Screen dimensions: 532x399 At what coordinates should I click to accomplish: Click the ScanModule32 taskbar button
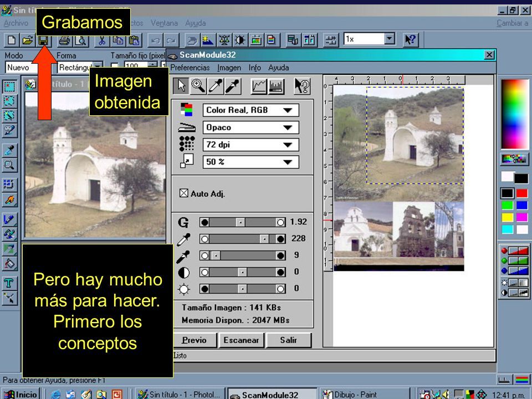point(272,394)
